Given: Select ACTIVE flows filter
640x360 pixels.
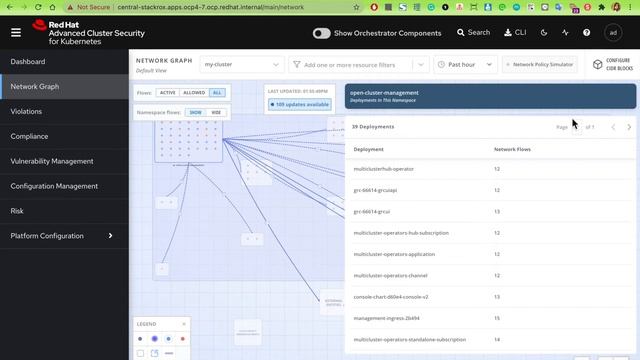Looking at the screenshot, I should tap(167, 93).
